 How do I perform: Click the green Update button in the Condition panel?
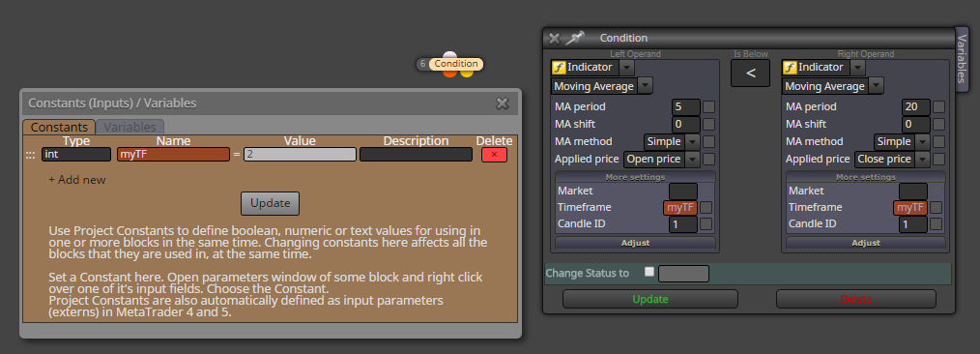click(x=650, y=299)
